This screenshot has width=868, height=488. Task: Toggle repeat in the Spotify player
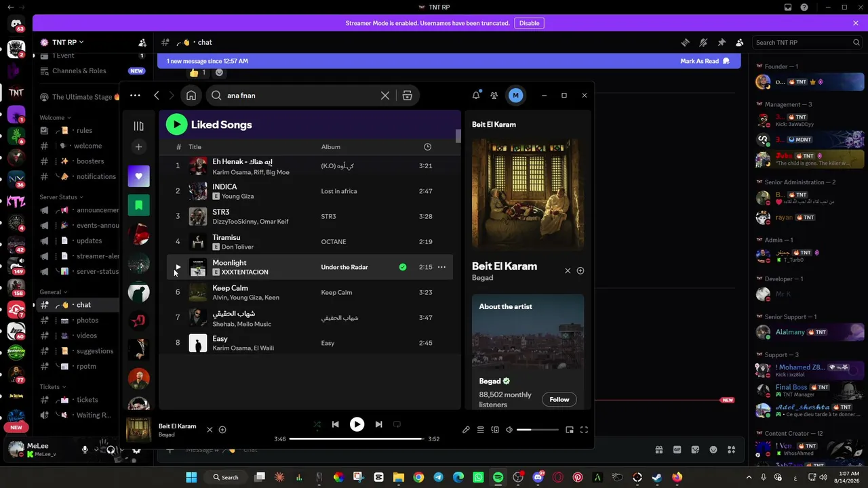(x=397, y=424)
